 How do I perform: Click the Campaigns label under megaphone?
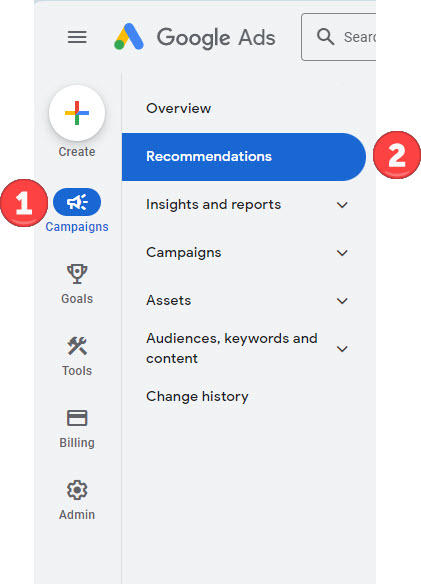77,227
